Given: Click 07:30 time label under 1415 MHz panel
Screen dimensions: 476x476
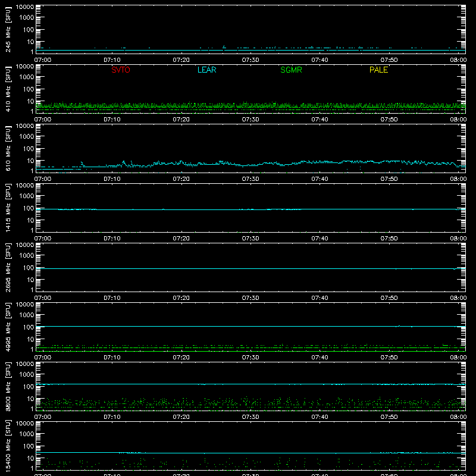Looking at the screenshot, I should tap(250, 239).
